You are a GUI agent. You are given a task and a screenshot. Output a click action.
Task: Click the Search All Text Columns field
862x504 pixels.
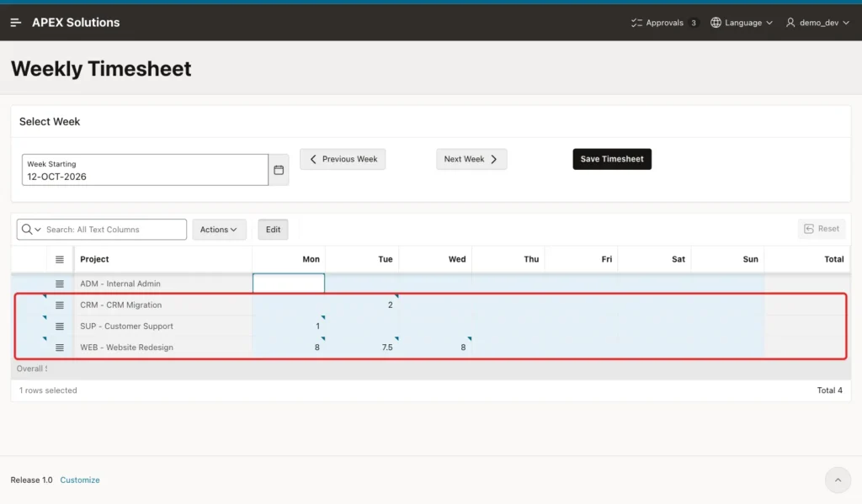coord(114,229)
